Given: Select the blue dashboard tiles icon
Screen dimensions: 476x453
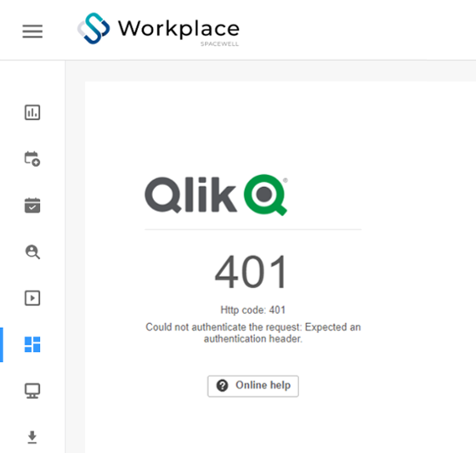Looking at the screenshot, I should pos(32,344).
